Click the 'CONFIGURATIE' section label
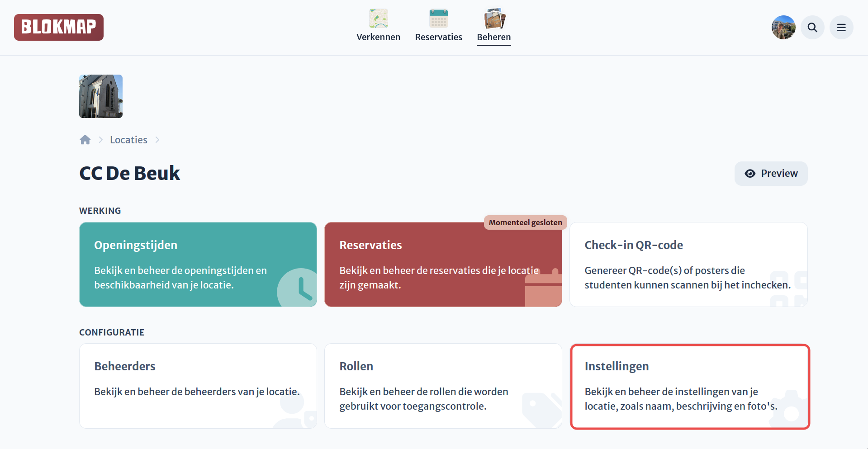868x449 pixels. click(112, 332)
